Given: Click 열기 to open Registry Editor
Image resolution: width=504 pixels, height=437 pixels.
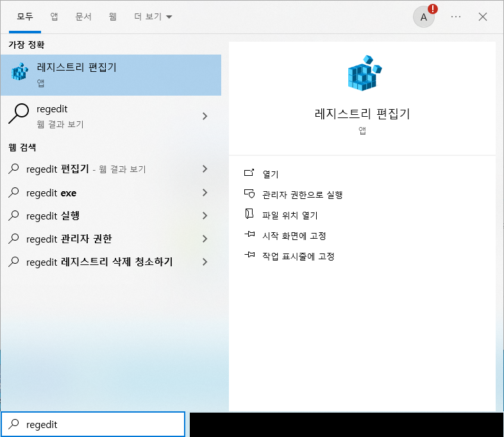Looking at the screenshot, I should click(271, 174).
